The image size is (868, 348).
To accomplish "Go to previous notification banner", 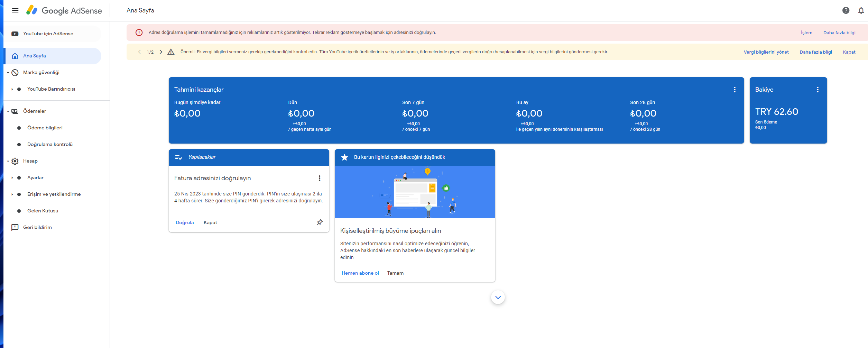I will [139, 52].
